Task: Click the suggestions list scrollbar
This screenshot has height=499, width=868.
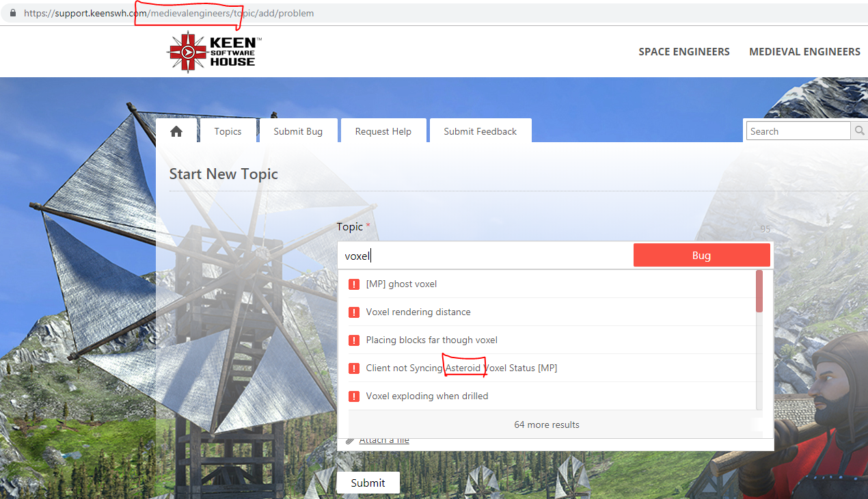Action: 759,292
